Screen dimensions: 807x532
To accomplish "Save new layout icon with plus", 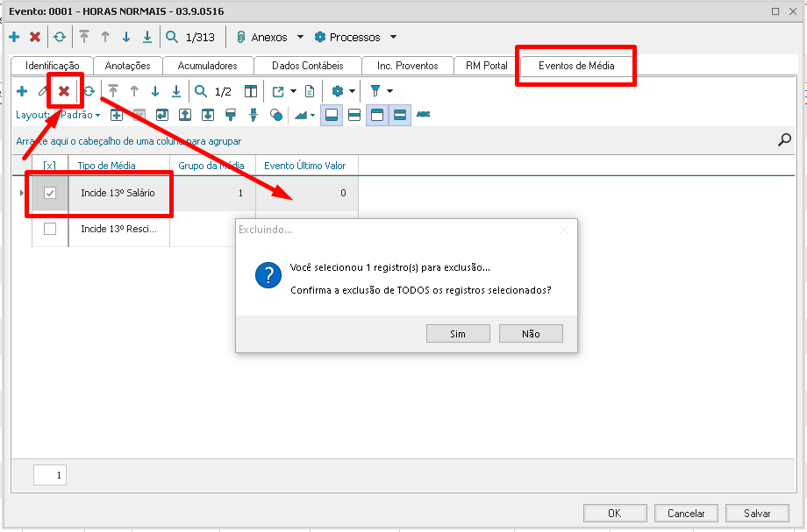I will [x=117, y=115].
